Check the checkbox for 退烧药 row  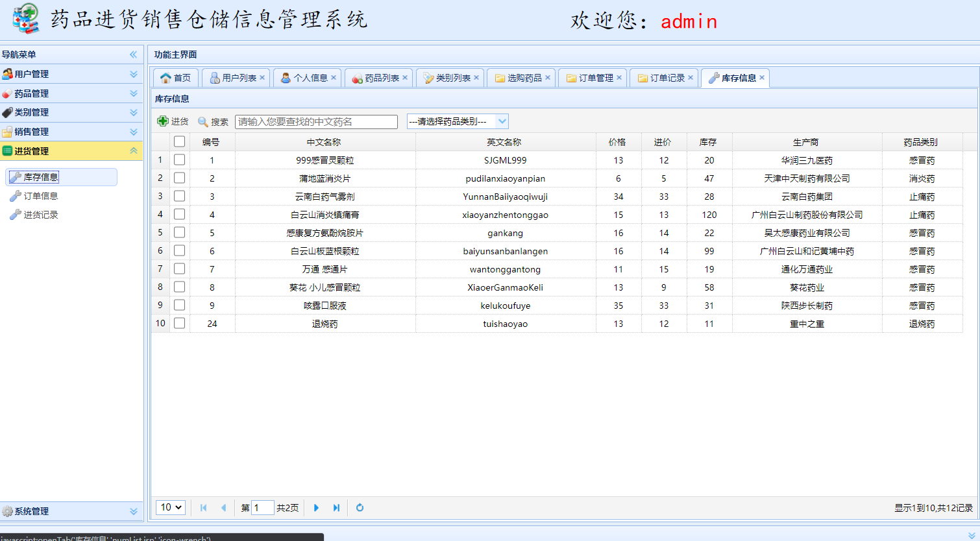(x=178, y=323)
